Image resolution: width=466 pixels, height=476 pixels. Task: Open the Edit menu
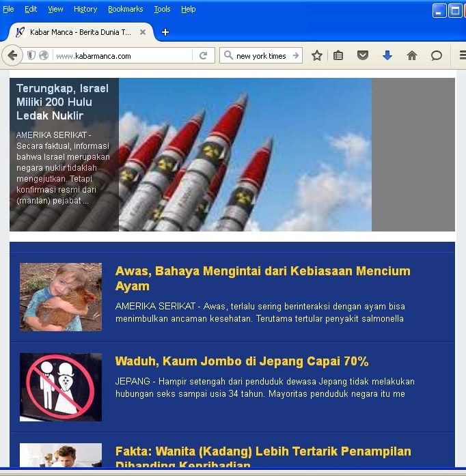pos(31,9)
